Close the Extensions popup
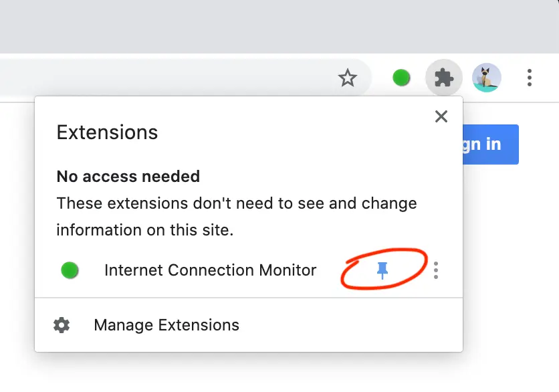Screen dimensions: 559x392 [x=441, y=116]
